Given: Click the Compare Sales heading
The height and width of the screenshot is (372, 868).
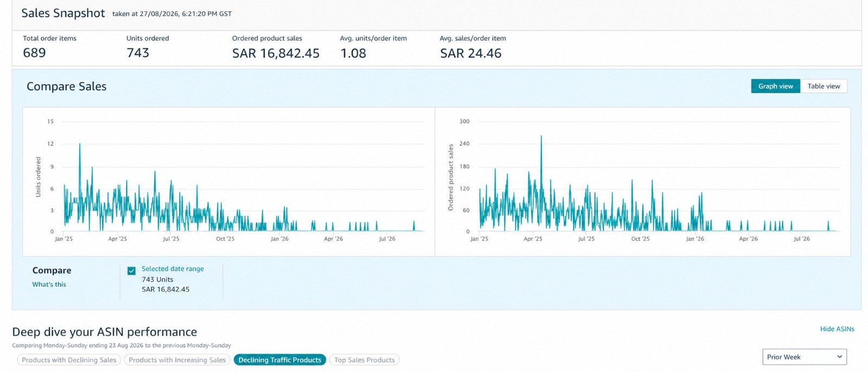Looking at the screenshot, I should (x=66, y=86).
